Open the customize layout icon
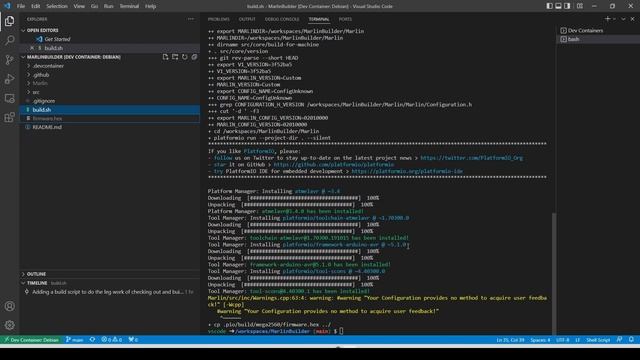This screenshot has width=640, height=360. coord(580,6)
